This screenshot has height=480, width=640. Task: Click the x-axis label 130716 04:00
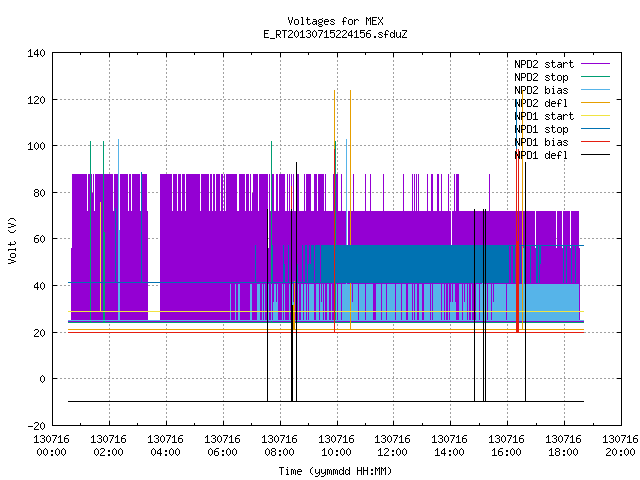click(x=165, y=446)
